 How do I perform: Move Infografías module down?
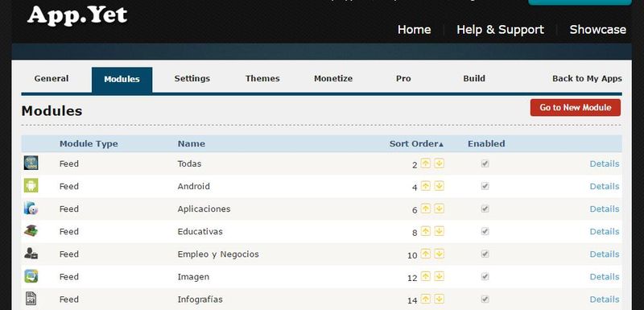440,299
